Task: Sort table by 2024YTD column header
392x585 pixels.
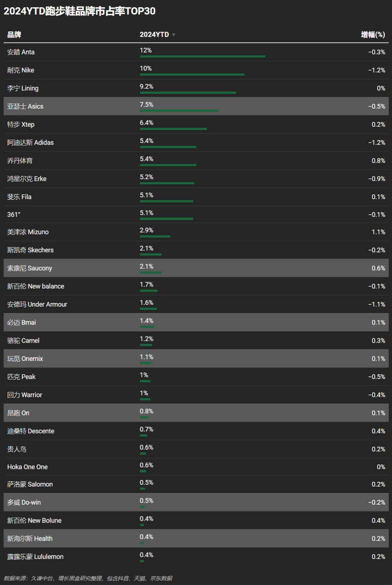Action: pos(154,35)
